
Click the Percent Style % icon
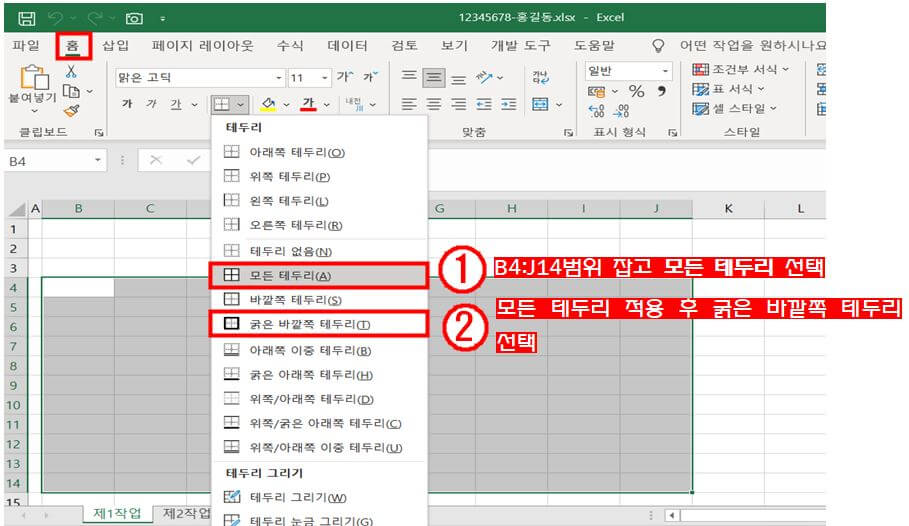tap(637, 91)
